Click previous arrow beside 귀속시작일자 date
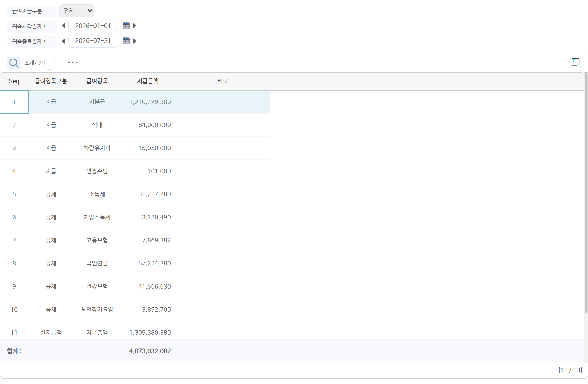The width and height of the screenshot is (588, 384). [x=64, y=26]
